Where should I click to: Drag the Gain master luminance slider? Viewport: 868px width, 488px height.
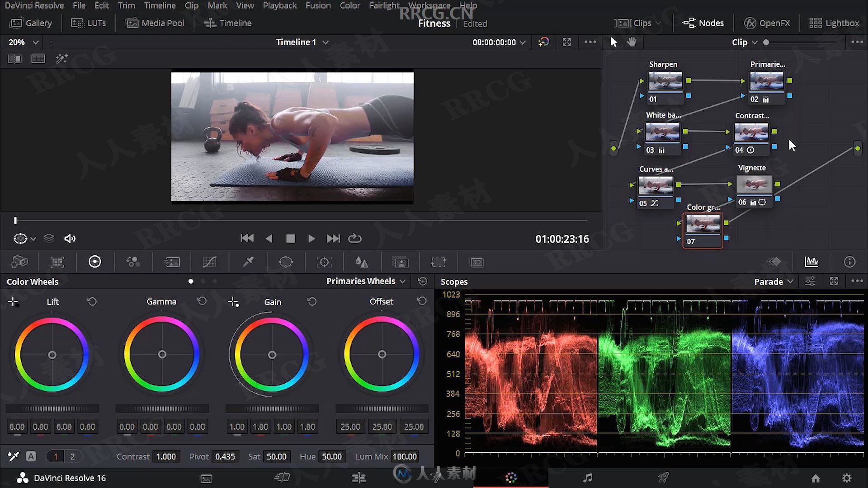pyautogui.click(x=272, y=408)
